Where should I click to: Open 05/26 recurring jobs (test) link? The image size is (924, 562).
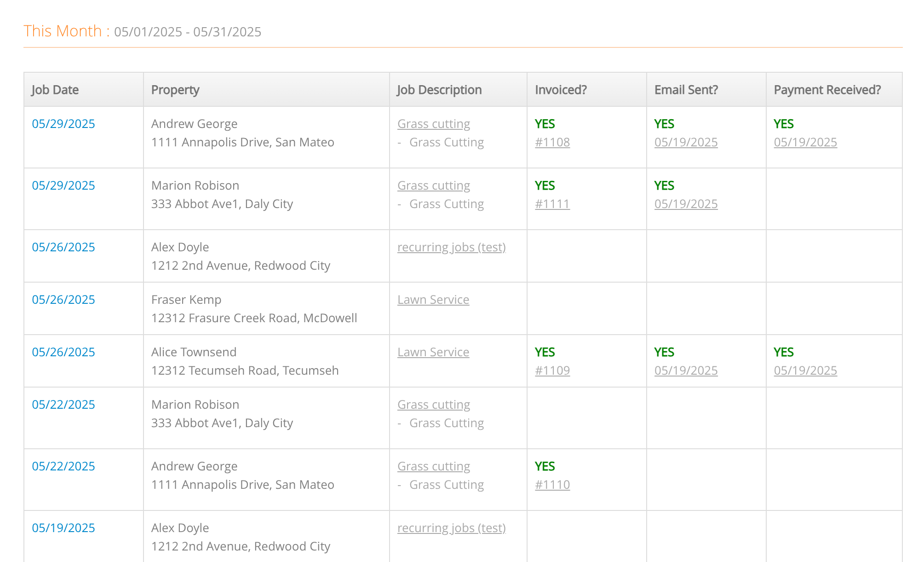click(x=452, y=247)
